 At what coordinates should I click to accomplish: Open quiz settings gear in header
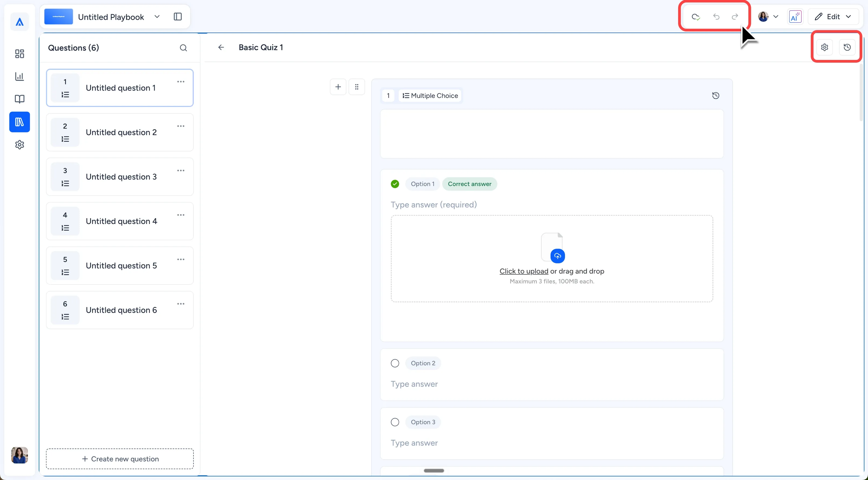pyautogui.click(x=825, y=47)
